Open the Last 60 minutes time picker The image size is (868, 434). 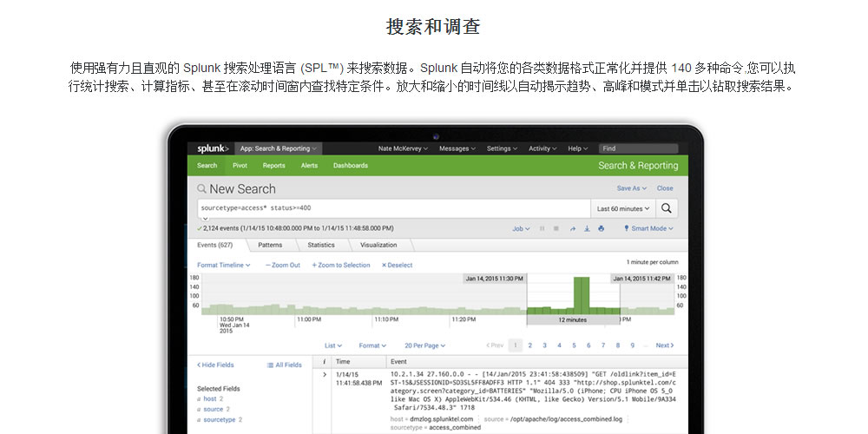[x=623, y=208]
